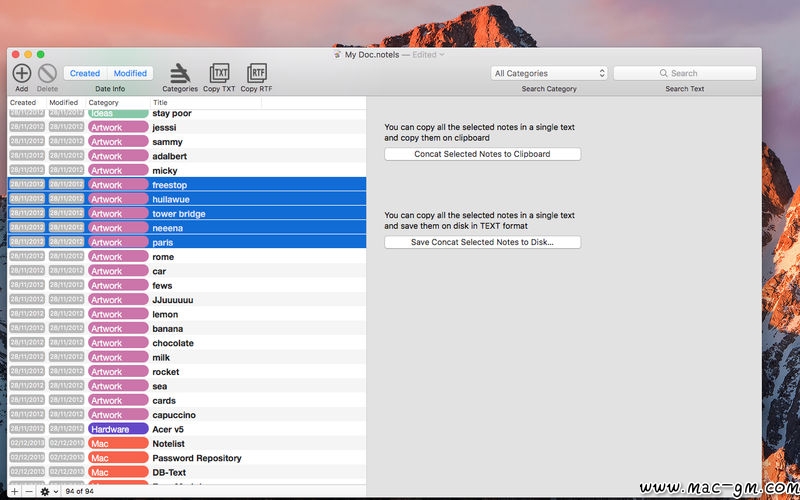Select the note titled tower bridge
This screenshot has height=500, width=800.
point(187,213)
